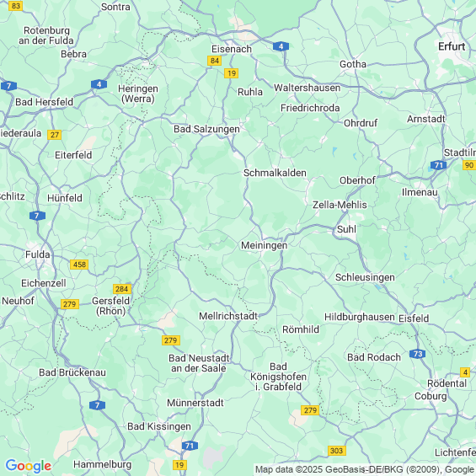
Task: Click the yellow 90 road shield near Stadtilm
Action: click(469, 165)
